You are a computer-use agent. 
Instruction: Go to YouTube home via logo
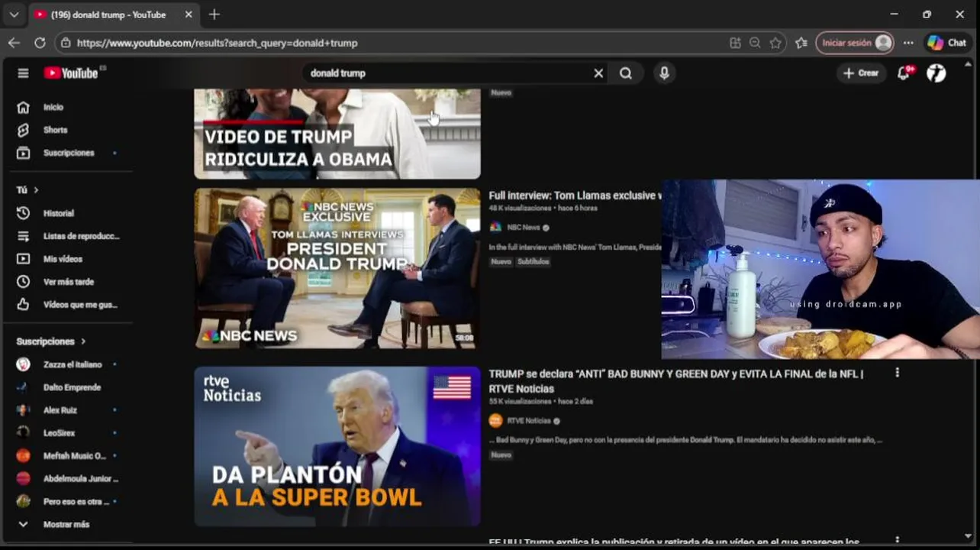pyautogui.click(x=71, y=73)
